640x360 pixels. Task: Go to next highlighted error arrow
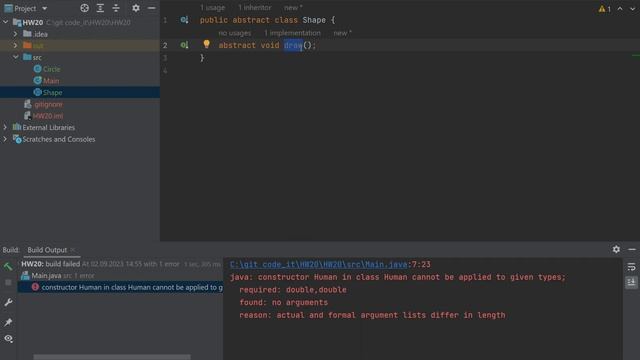pos(632,9)
